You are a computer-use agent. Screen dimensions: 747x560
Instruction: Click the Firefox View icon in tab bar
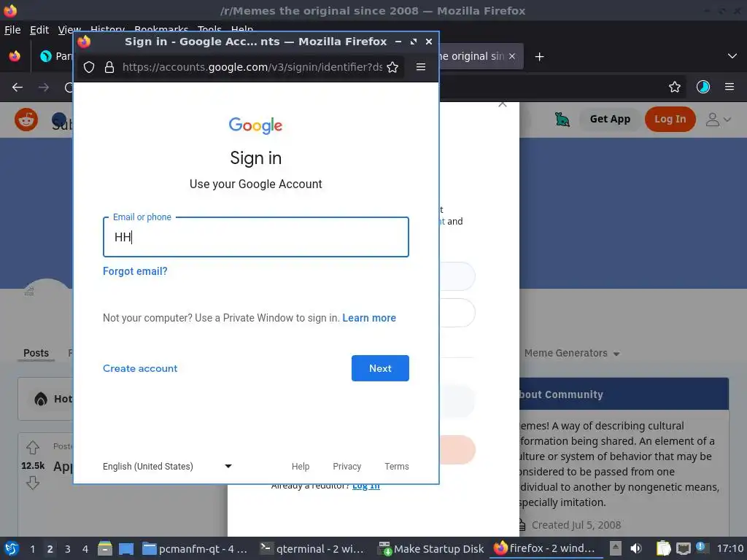click(15, 56)
